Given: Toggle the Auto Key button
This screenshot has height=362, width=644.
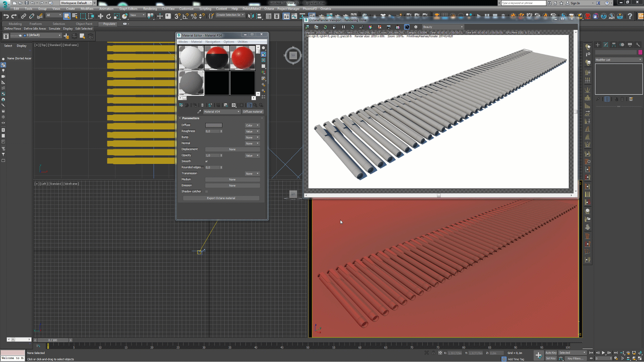Looking at the screenshot, I should [551, 353].
